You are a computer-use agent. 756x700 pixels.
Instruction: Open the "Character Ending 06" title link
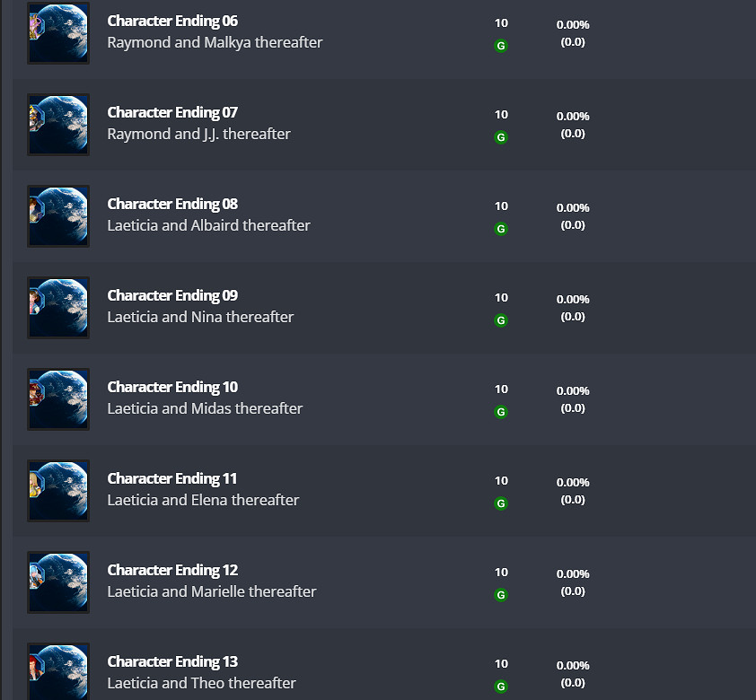pyautogui.click(x=172, y=21)
